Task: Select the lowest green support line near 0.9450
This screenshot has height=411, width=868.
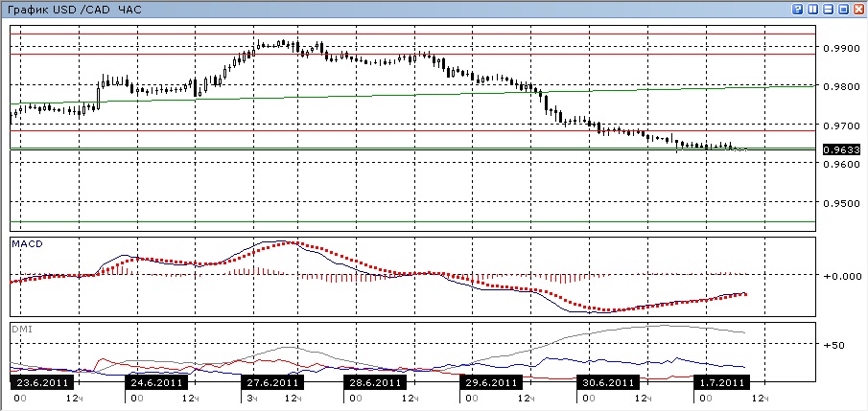Action: 412,222
